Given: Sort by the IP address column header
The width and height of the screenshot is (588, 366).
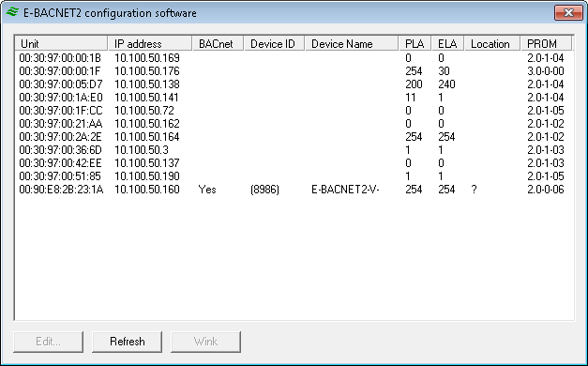Looking at the screenshot, I should click(x=150, y=43).
